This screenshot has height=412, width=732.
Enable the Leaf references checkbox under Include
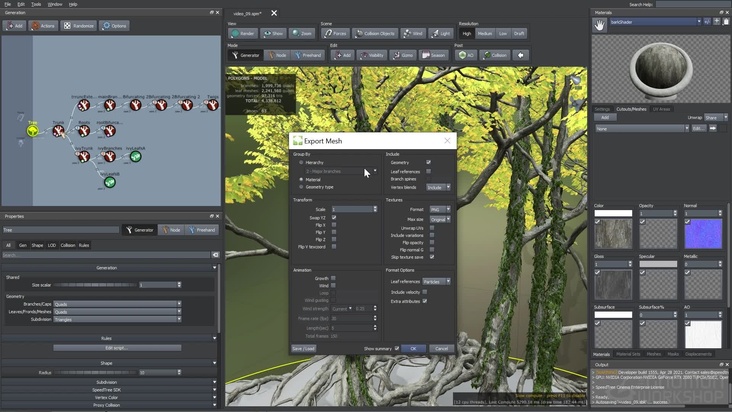428,171
